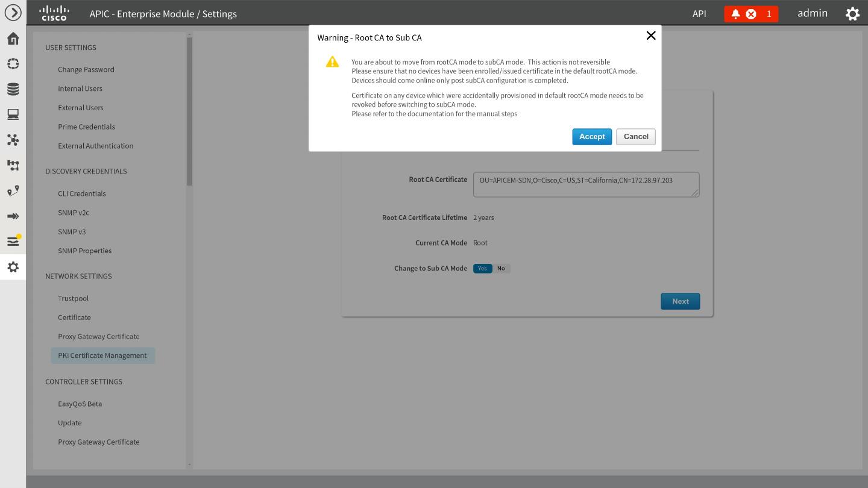The height and width of the screenshot is (488, 868).
Task: Open External Users settings
Action: point(81,108)
